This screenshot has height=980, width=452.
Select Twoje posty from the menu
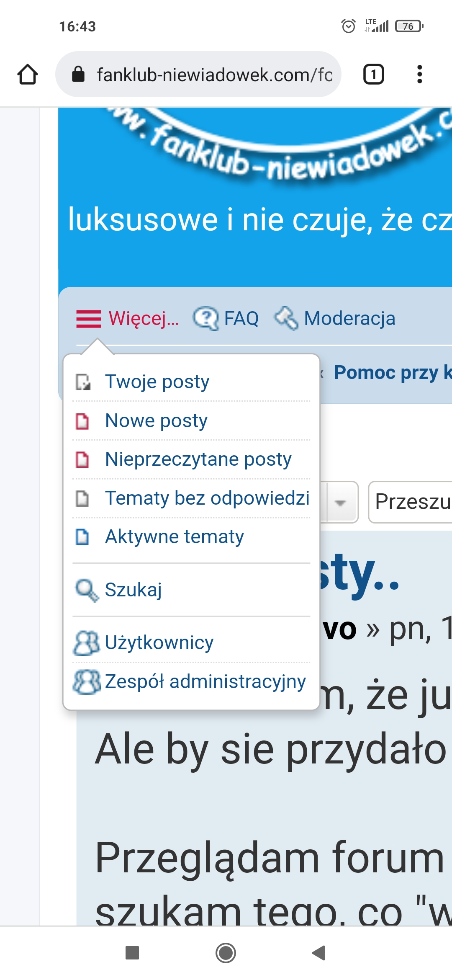click(x=157, y=382)
